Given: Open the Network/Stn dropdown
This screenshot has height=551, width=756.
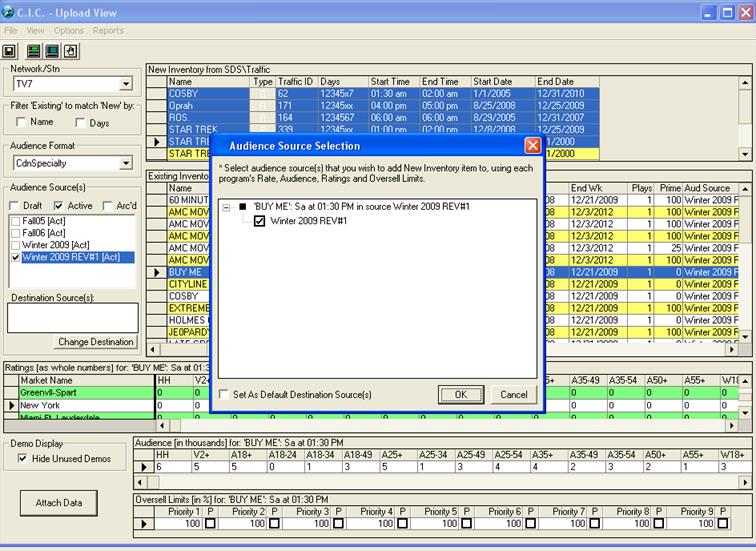Looking at the screenshot, I should point(125,85).
